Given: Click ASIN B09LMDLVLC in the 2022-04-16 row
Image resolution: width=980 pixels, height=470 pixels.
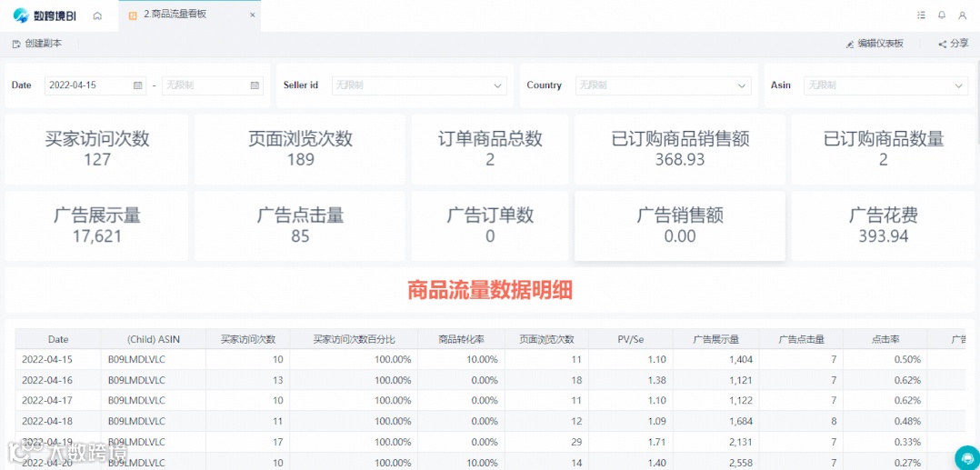Looking at the screenshot, I should pyautogui.click(x=153, y=380).
